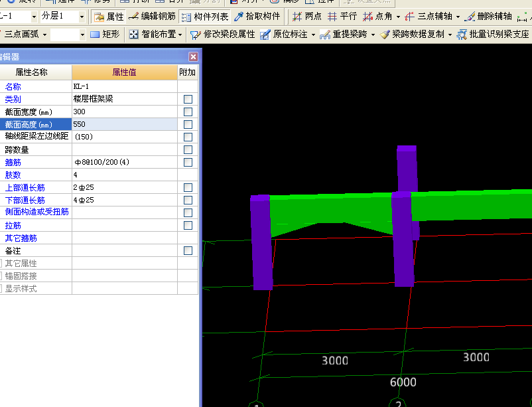Click the 箍筋 property name link
This screenshot has width=532, height=407.
pyautogui.click(x=13, y=163)
